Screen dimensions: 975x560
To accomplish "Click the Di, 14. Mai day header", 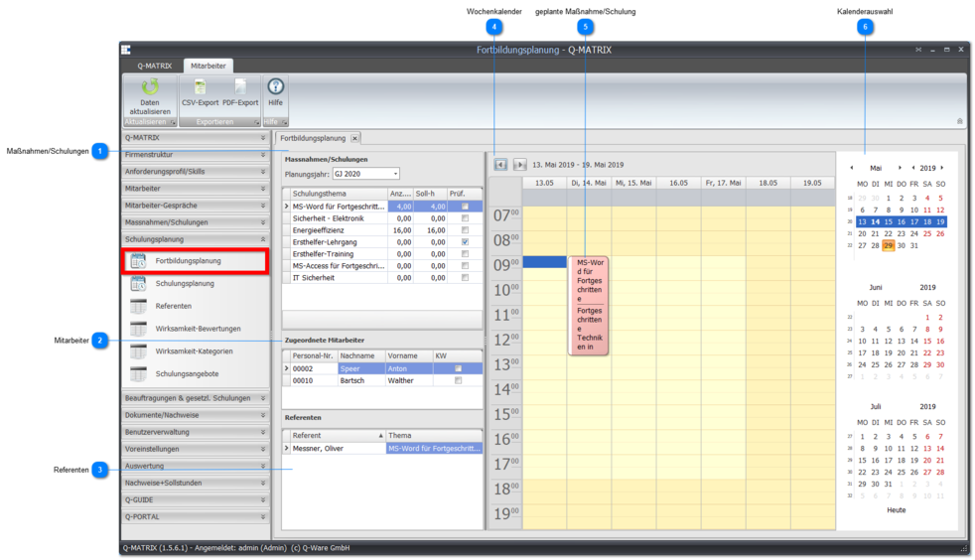I will click(x=589, y=183).
